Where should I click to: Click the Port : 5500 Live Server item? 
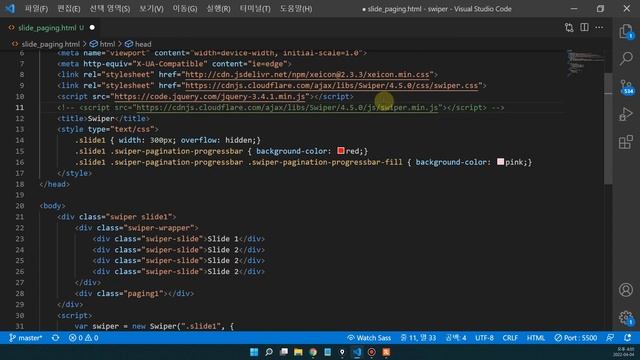click(x=576, y=338)
